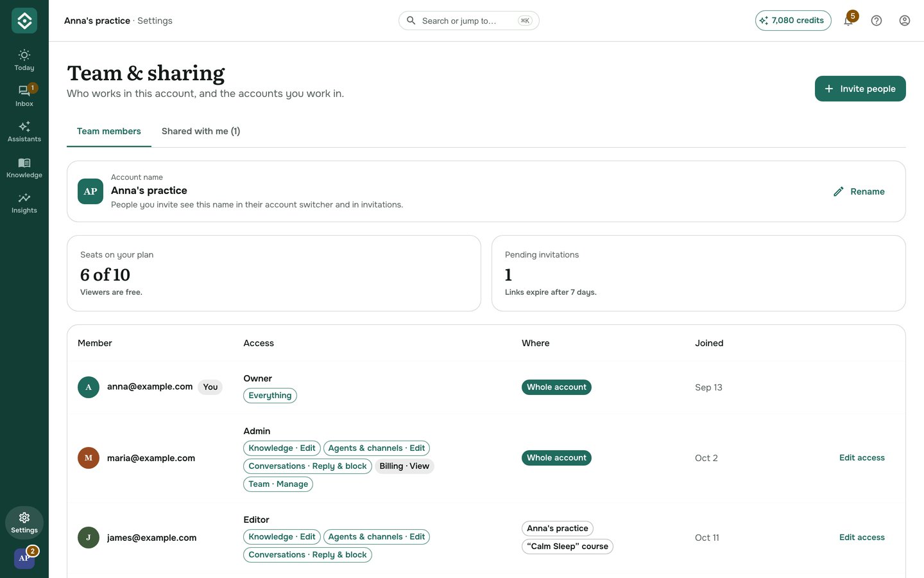924x578 pixels.
Task: Open the user profile icon
Action: click(905, 21)
